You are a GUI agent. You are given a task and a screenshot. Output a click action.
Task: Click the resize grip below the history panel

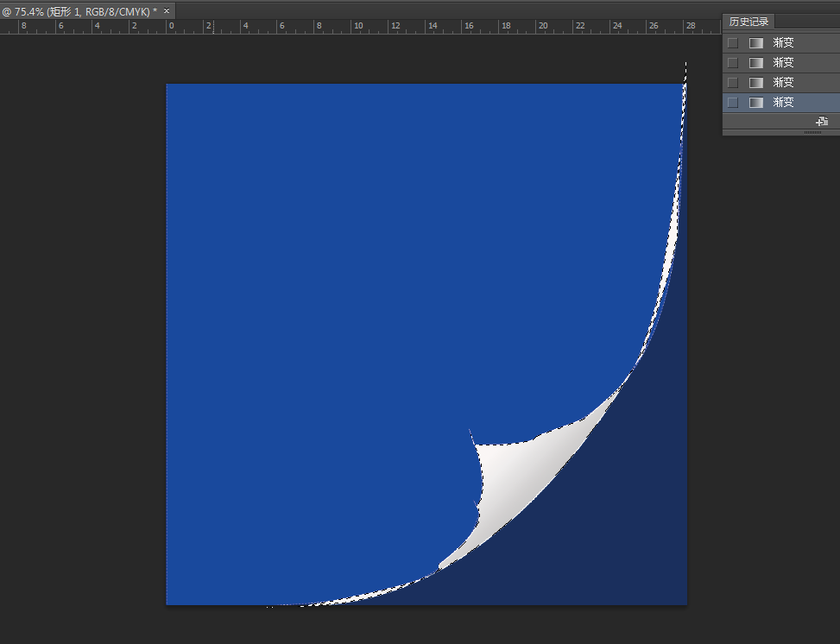813,132
